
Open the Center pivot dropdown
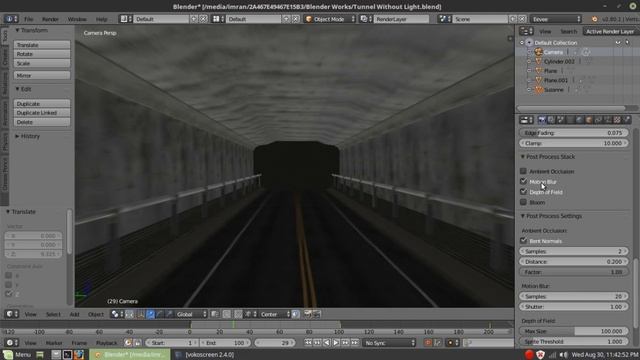coord(275,314)
